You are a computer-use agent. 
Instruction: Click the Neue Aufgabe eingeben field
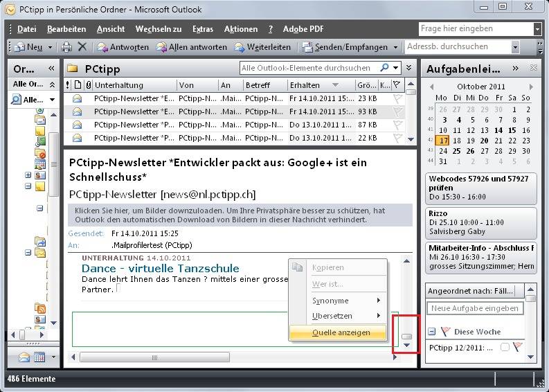[475, 309]
